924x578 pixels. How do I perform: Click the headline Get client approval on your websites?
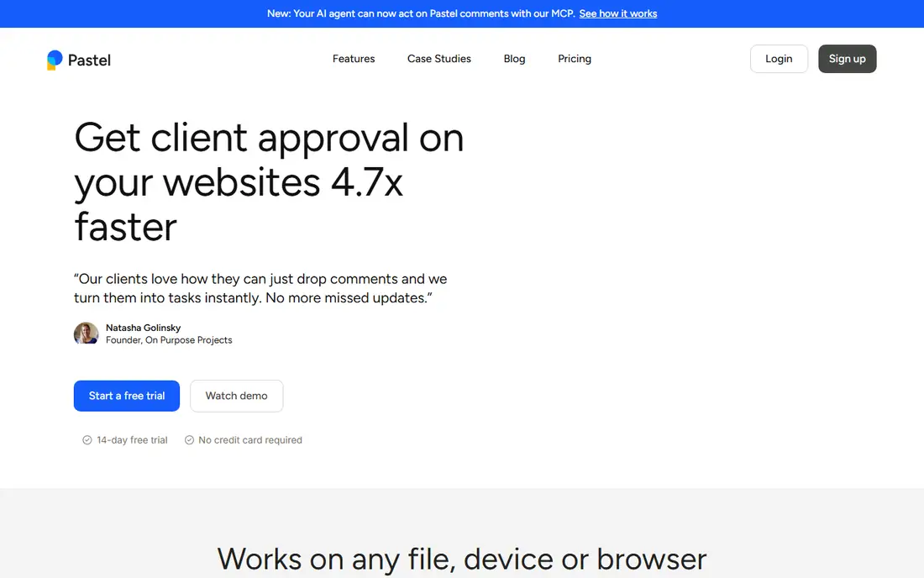pyautogui.click(x=269, y=181)
